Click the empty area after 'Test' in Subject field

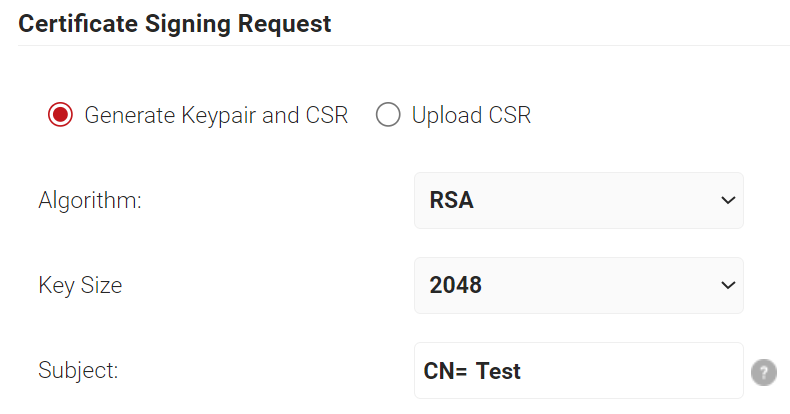point(630,371)
